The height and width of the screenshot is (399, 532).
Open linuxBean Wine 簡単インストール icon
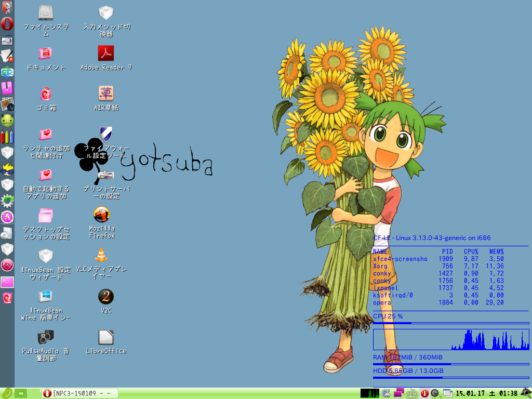(x=46, y=296)
